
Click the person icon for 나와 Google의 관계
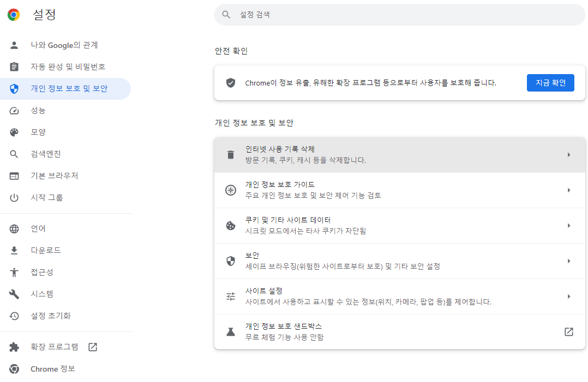pyautogui.click(x=14, y=45)
